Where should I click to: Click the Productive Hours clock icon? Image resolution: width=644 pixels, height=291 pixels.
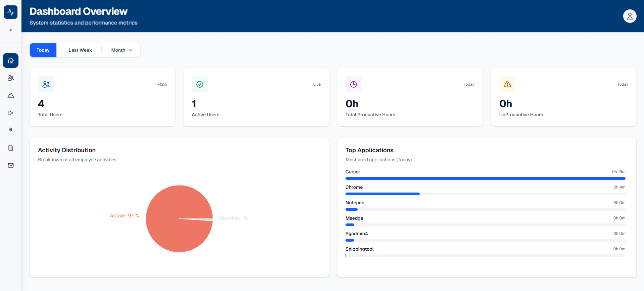[354, 84]
